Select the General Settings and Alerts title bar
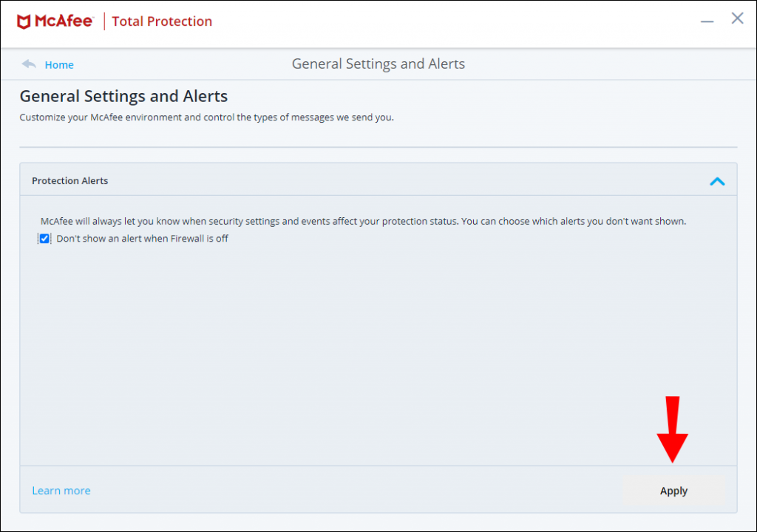The width and height of the screenshot is (757, 532). [378, 64]
